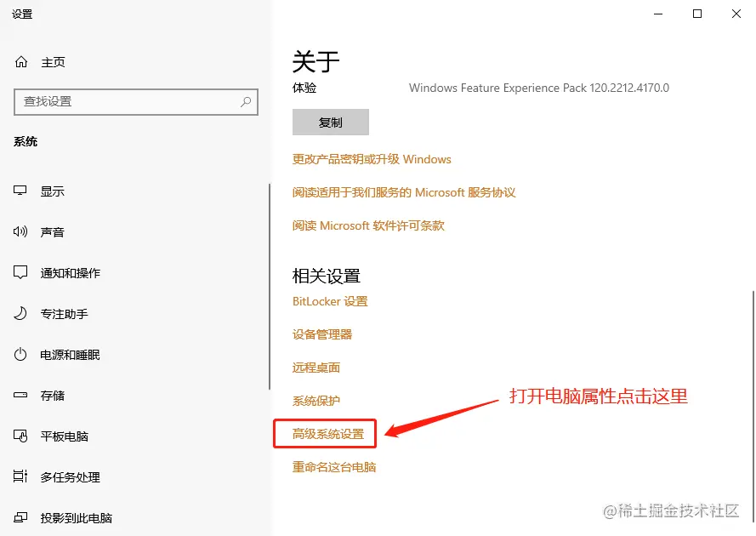Click the Display monitor icon
The image size is (756, 536).
pos(20,191)
